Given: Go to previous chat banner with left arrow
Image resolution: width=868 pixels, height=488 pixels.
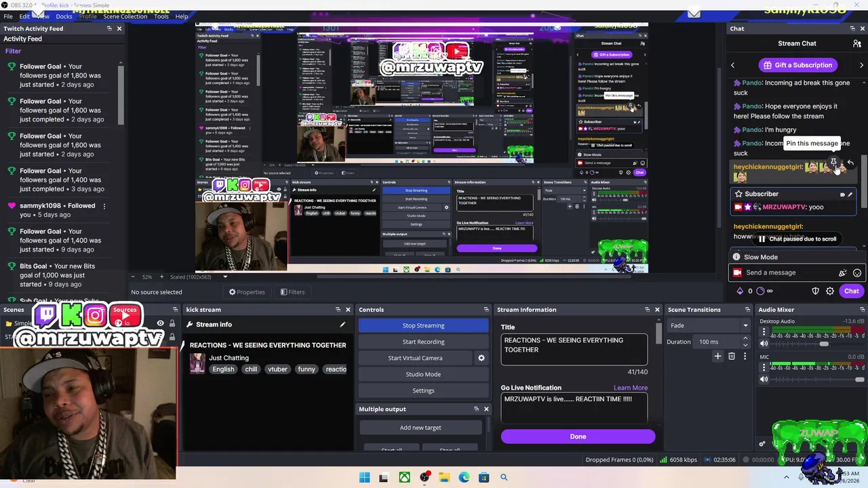Looking at the screenshot, I should point(732,65).
